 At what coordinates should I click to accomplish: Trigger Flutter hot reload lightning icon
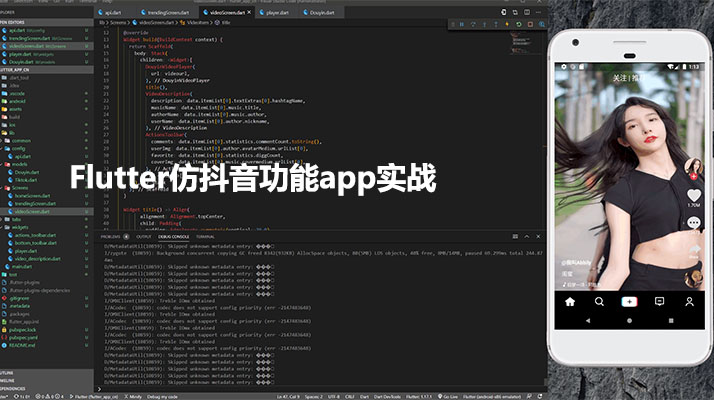click(507, 24)
